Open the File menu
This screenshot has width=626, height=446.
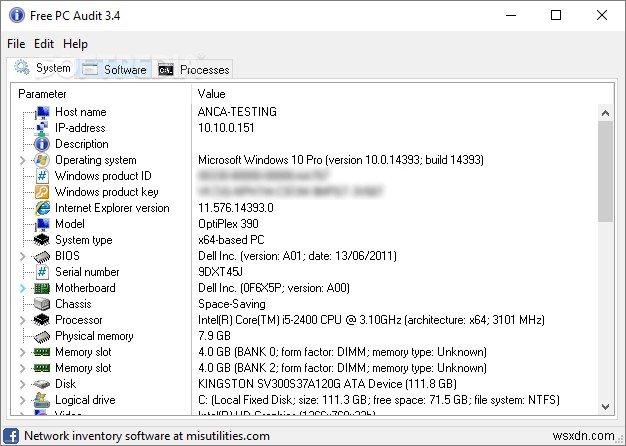point(16,44)
